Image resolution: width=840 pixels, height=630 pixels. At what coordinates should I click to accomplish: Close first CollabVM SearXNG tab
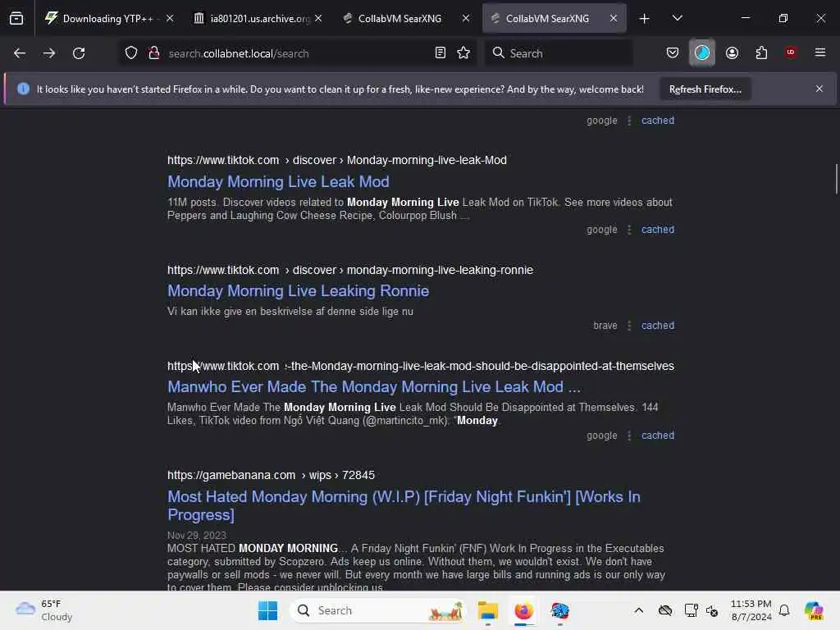click(x=466, y=18)
